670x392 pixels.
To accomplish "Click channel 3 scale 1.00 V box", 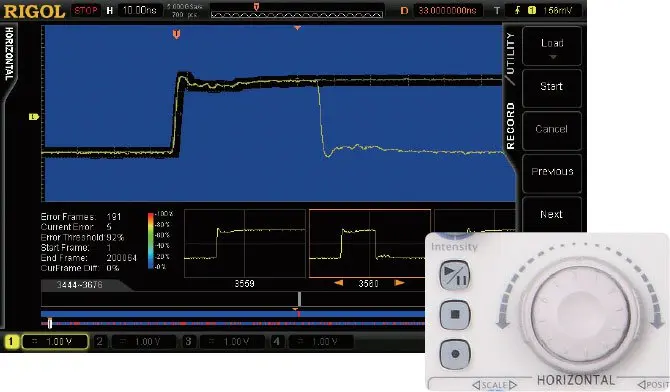I will [232, 342].
